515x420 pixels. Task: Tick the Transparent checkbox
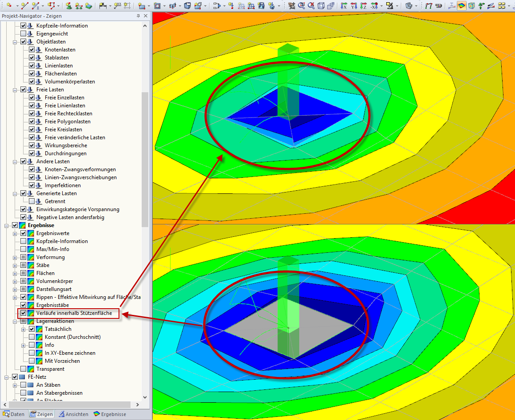[24, 369]
